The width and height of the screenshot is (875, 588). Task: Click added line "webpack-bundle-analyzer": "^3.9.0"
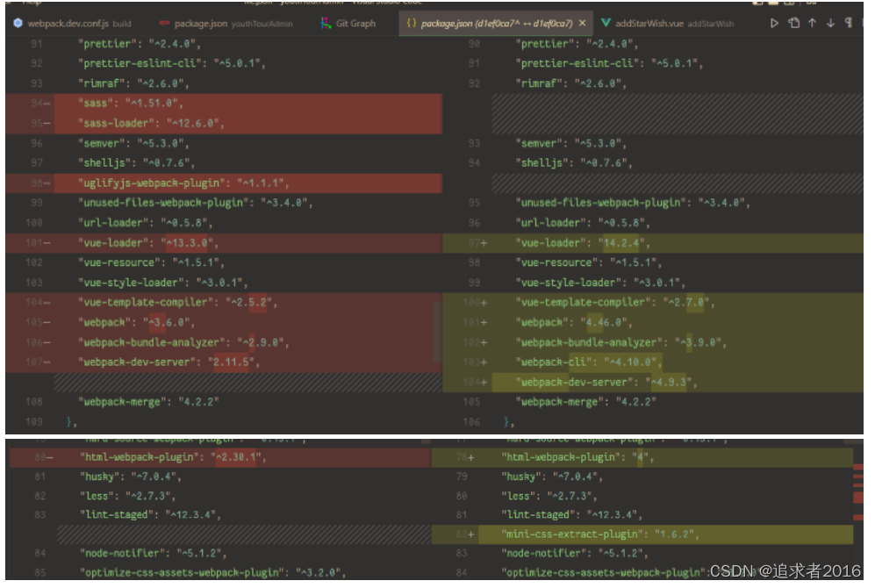click(x=621, y=342)
